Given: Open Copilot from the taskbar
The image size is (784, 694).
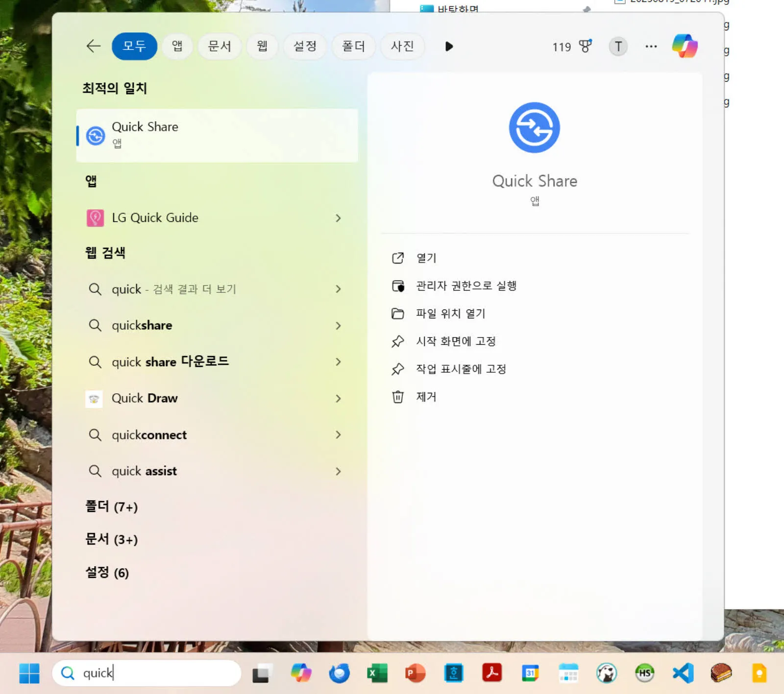Looking at the screenshot, I should click(x=301, y=673).
